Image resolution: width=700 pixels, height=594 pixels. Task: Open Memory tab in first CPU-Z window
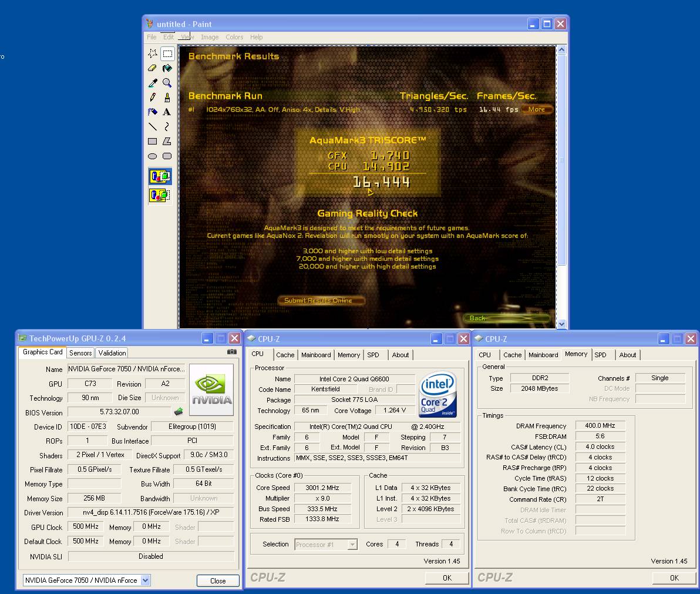click(x=349, y=355)
